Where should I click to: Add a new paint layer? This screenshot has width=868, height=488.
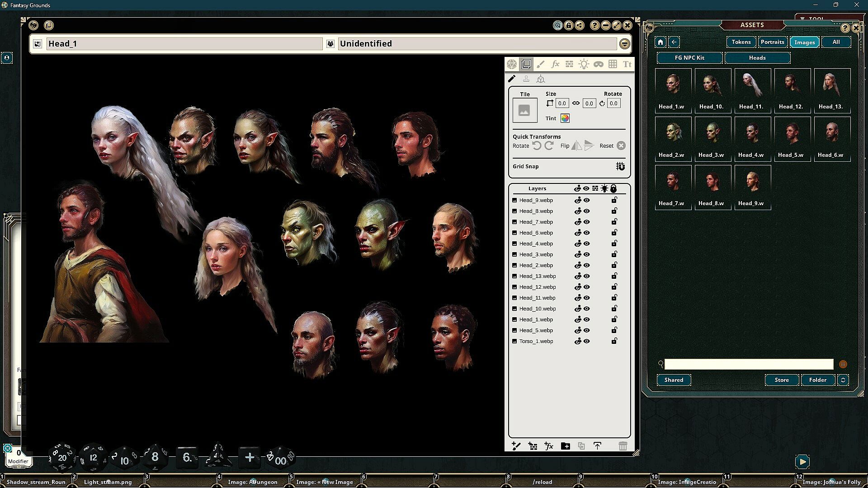(x=516, y=446)
